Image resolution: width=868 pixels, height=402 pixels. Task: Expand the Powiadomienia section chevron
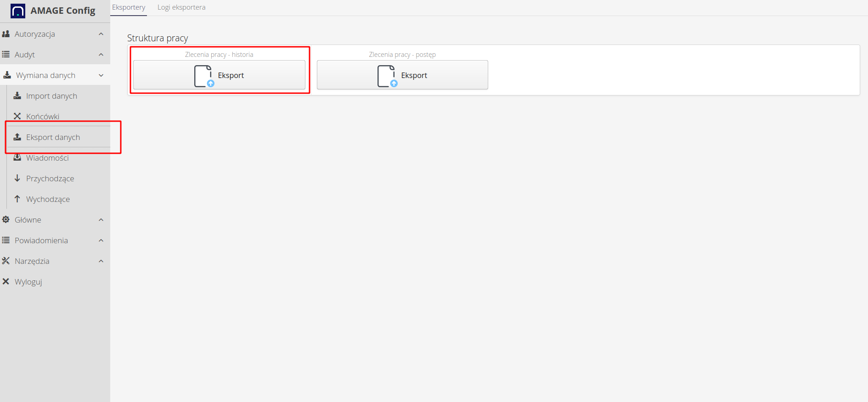[101, 240]
